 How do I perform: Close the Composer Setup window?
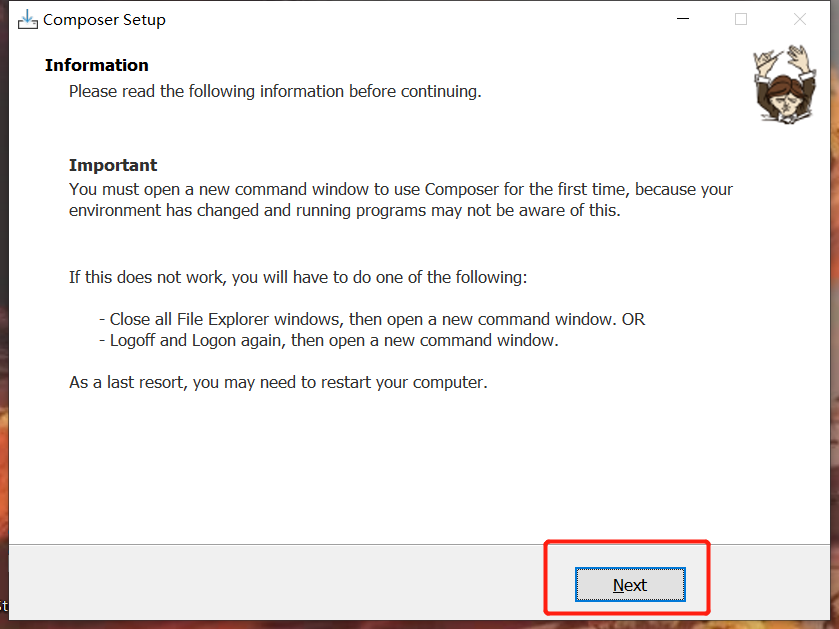799,19
